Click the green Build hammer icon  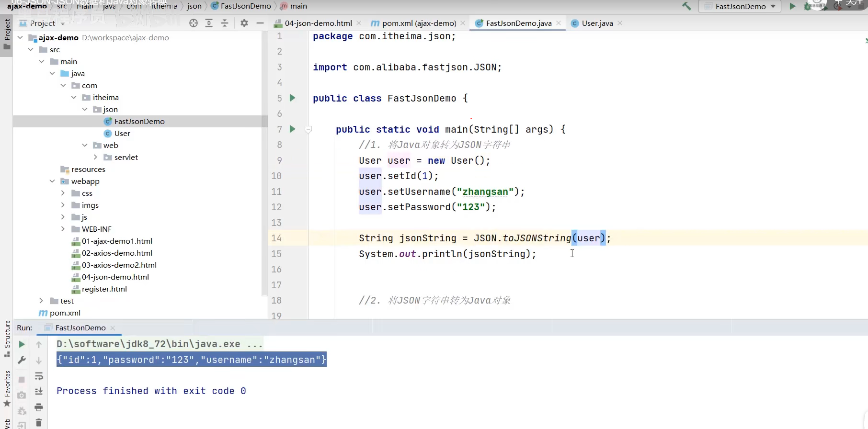click(x=686, y=6)
